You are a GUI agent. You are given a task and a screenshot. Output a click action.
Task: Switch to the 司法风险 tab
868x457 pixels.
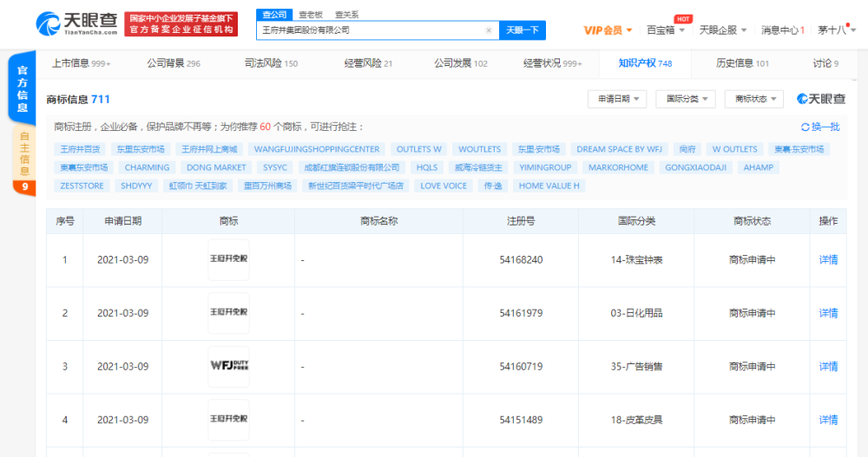click(x=272, y=63)
